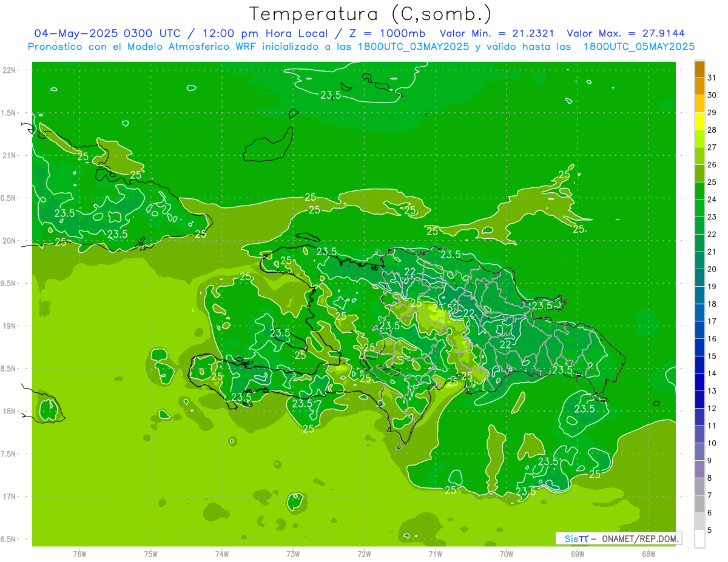The width and height of the screenshot is (728, 562).
Task: Click the 18N latitude axis label
Action: point(10,411)
